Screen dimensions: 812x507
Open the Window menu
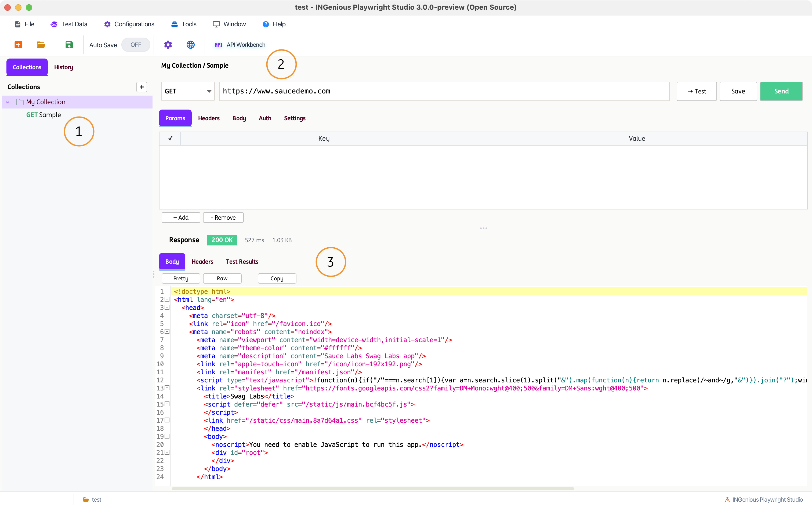click(x=229, y=24)
